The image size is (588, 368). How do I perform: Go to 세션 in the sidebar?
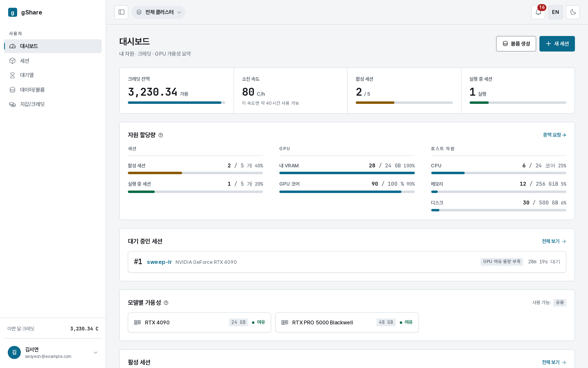click(53, 61)
